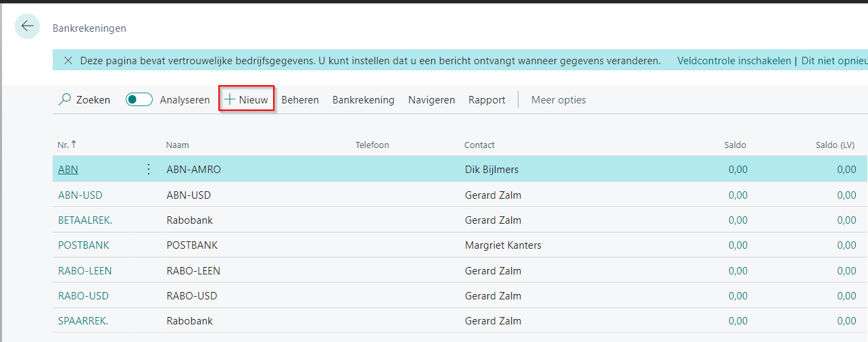Click Veldcontrole inschakelen link

tap(734, 61)
